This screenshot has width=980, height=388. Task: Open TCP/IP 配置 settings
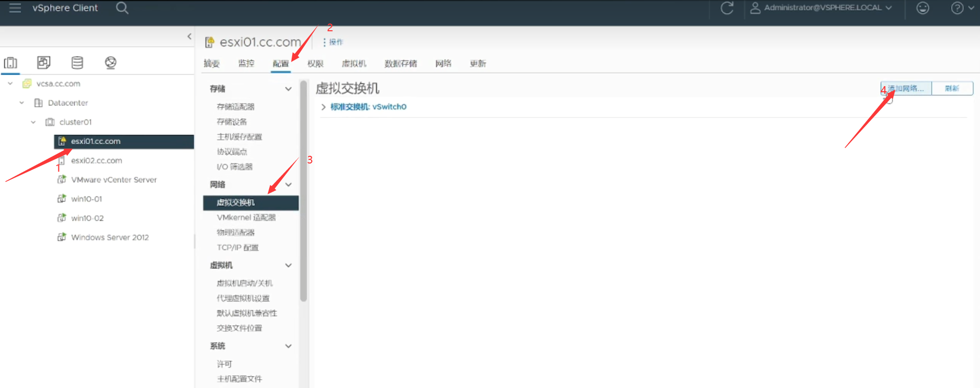pyautogui.click(x=237, y=248)
